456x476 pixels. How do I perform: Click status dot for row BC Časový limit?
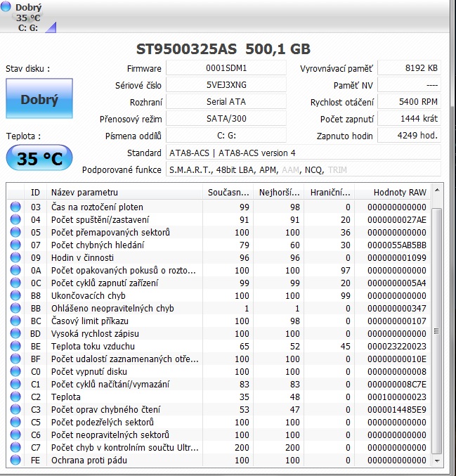click(15, 321)
